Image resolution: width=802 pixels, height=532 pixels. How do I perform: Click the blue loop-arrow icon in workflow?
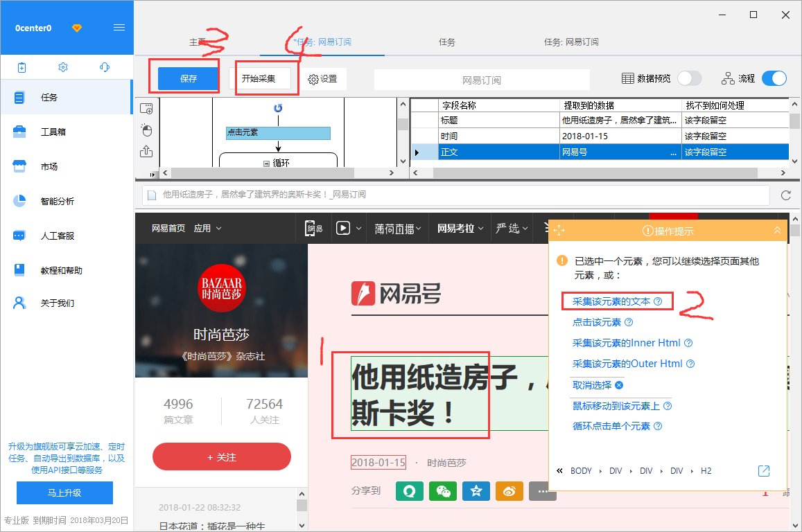point(278,108)
